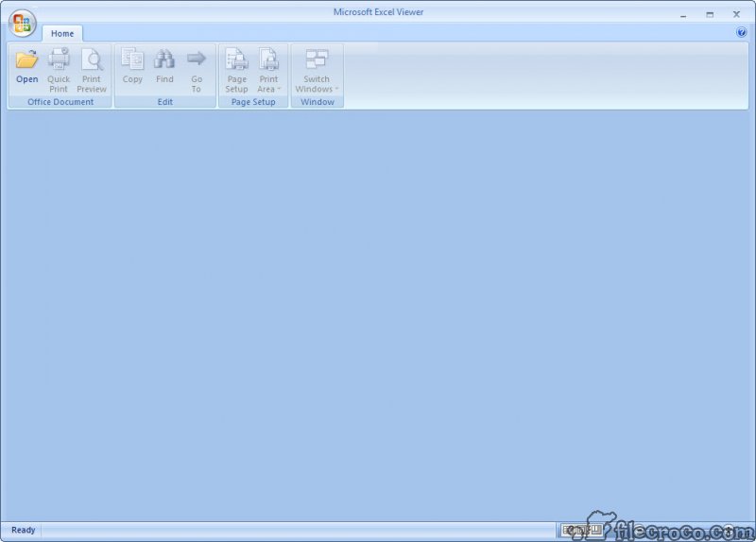Expand the Switch Windows dropdown
This screenshot has width=756, height=542.
[x=317, y=70]
